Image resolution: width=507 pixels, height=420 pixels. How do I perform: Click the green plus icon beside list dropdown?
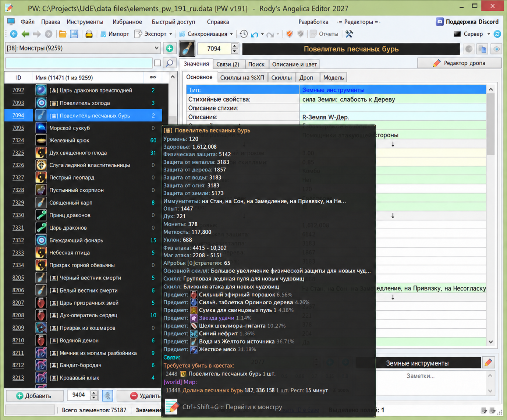tap(170, 48)
